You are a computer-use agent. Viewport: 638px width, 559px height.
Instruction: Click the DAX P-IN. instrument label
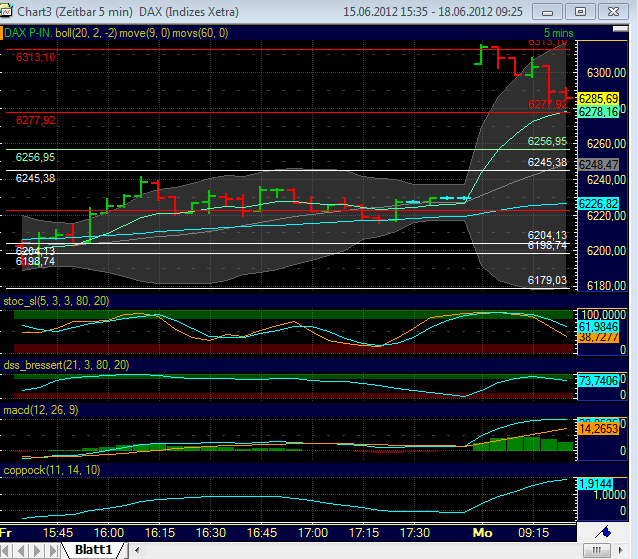[x=28, y=33]
